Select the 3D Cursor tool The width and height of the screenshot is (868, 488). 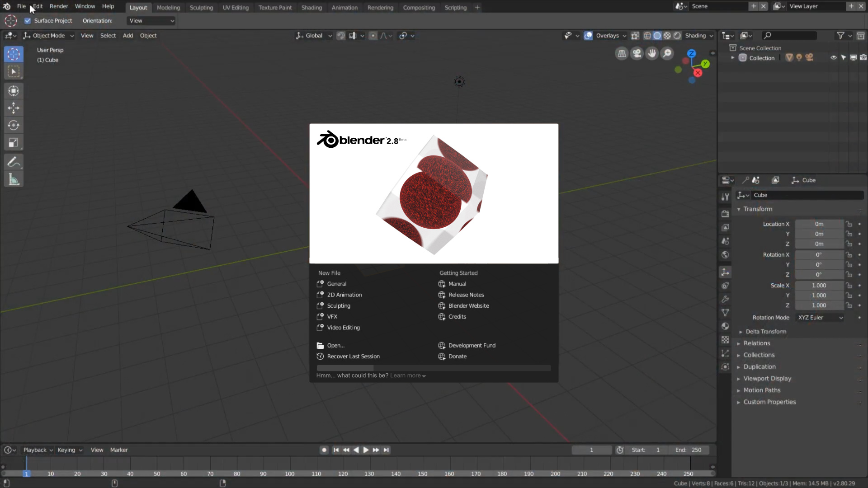[x=14, y=54]
